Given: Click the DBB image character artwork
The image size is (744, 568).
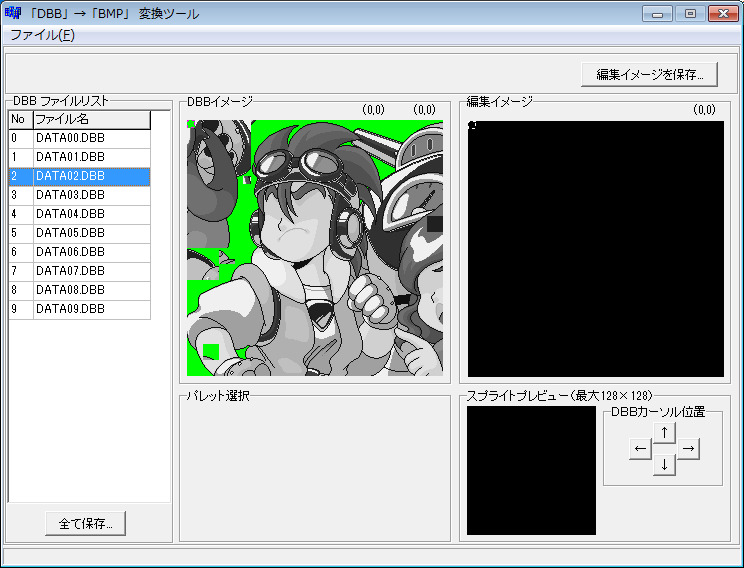Looking at the screenshot, I should (315, 248).
